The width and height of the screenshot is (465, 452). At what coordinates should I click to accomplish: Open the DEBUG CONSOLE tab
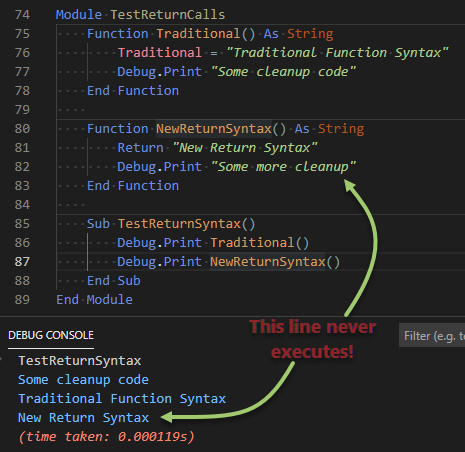(51, 335)
